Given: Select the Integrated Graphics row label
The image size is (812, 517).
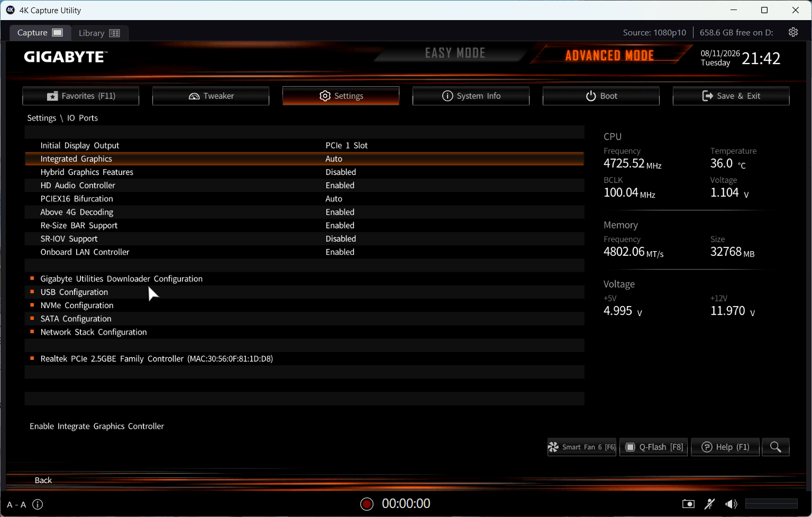Looking at the screenshot, I should [76, 159].
